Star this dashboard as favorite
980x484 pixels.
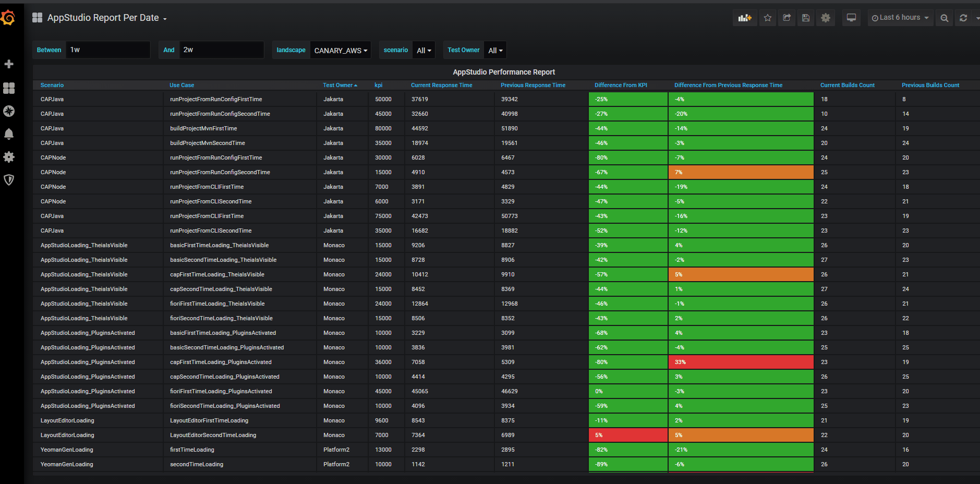click(x=768, y=18)
